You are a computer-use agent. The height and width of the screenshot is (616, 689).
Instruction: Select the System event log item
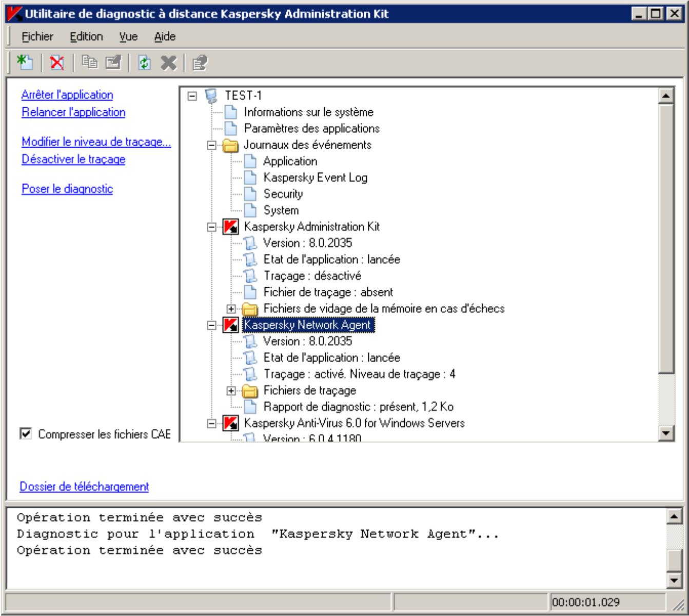(281, 210)
